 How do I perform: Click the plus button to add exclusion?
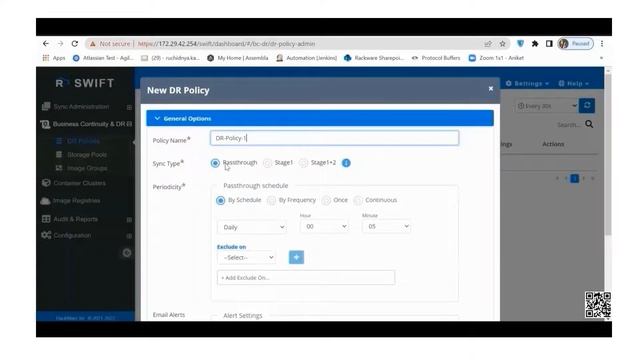[x=296, y=257]
